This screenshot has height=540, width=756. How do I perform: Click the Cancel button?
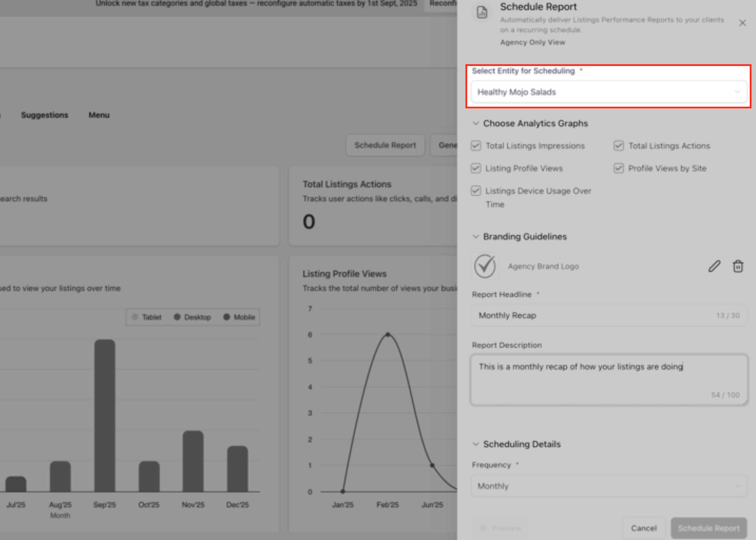pyautogui.click(x=644, y=528)
